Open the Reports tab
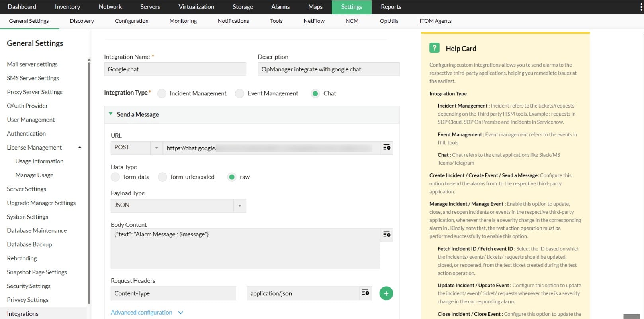 click(391, 7)
